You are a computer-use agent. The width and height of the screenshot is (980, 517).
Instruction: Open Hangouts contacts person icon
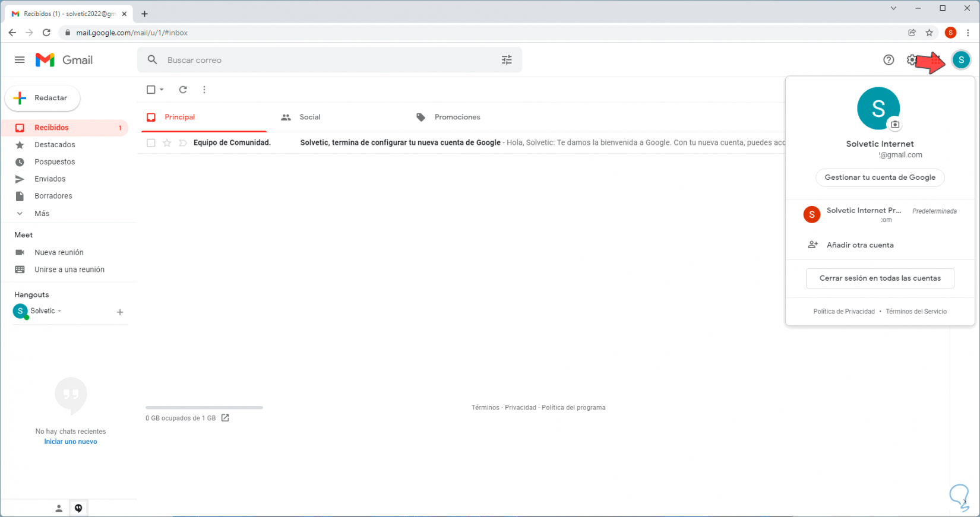click(x=59, y=508)
